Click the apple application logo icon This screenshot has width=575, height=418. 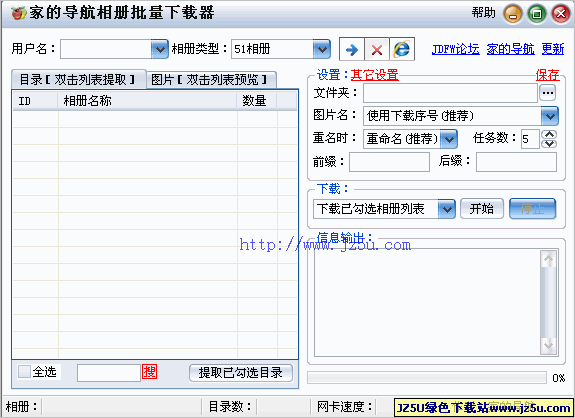[x=18, y=13]
